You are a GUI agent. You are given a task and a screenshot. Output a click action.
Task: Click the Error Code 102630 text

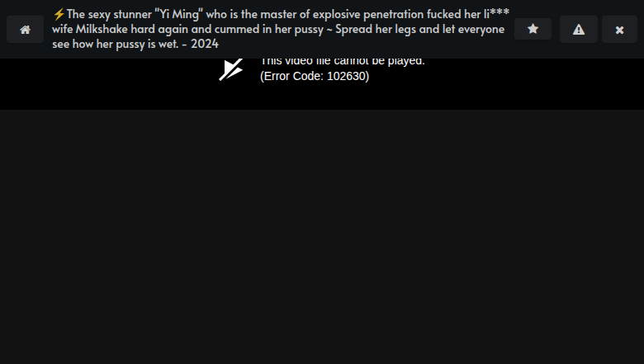point(315,76)
